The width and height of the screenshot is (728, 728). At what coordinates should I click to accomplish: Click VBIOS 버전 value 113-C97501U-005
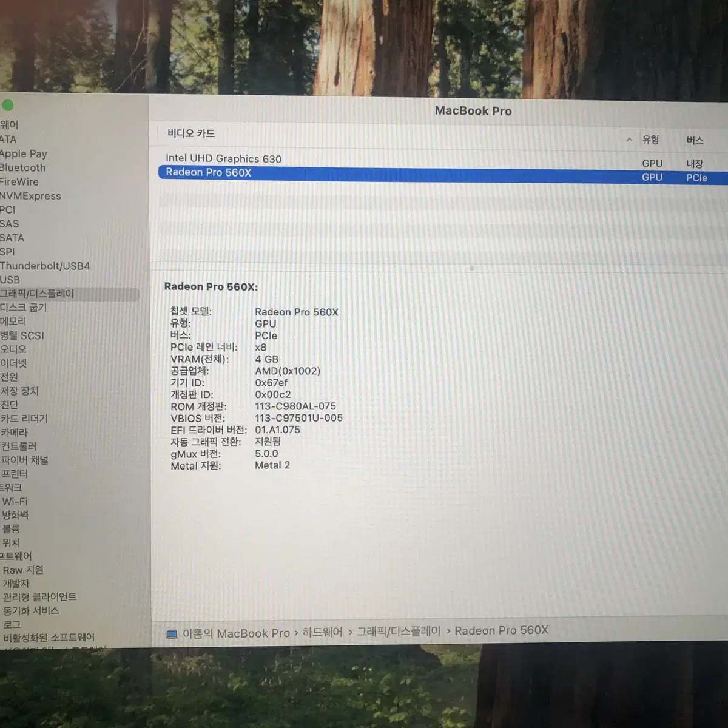[x=298, y=418]
